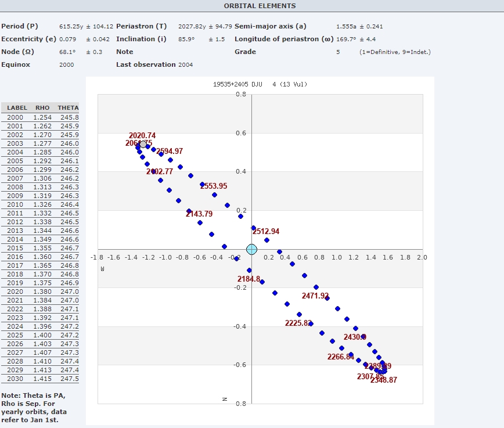The width and height of the screenshot is (504, 428).
Task: Select the 2553.95 orbit label
Action: click(x=214, y=186)
